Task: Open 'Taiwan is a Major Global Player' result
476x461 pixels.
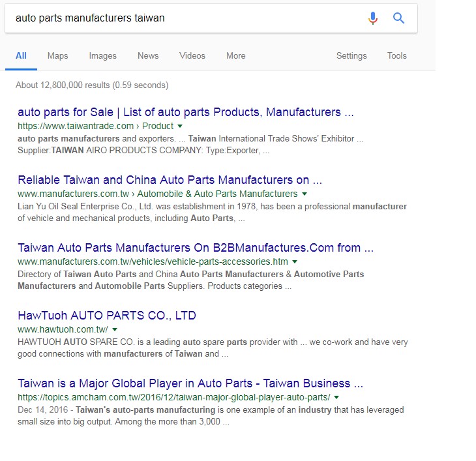Action: pyautogui.click(x=190, y=383)
